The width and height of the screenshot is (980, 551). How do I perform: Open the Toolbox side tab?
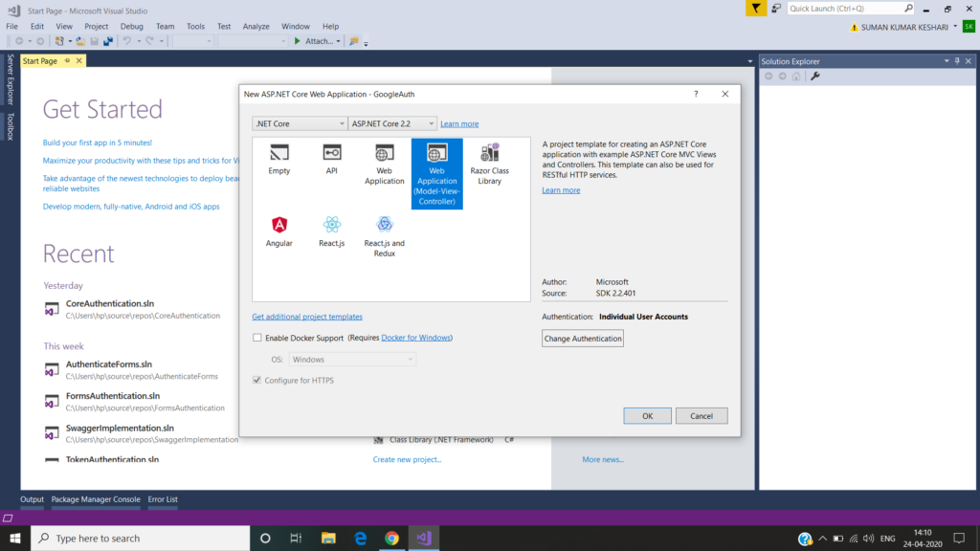tap(10, 127)
